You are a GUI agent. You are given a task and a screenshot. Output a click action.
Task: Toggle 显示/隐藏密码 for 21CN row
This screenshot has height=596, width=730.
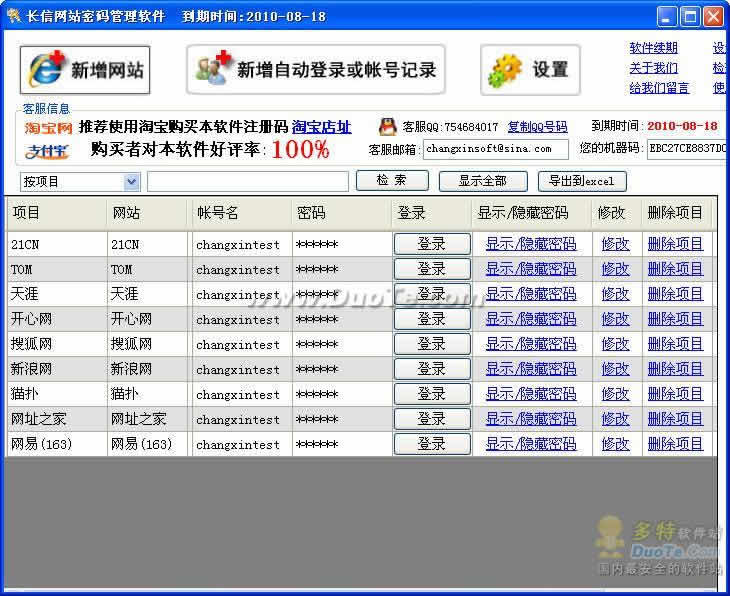click(x=531, y=244)
